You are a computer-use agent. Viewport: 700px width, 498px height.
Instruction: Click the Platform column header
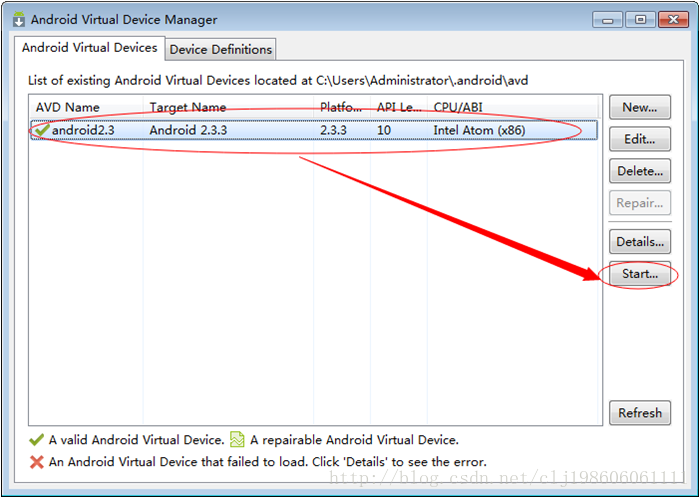click(x=342, y=107)
